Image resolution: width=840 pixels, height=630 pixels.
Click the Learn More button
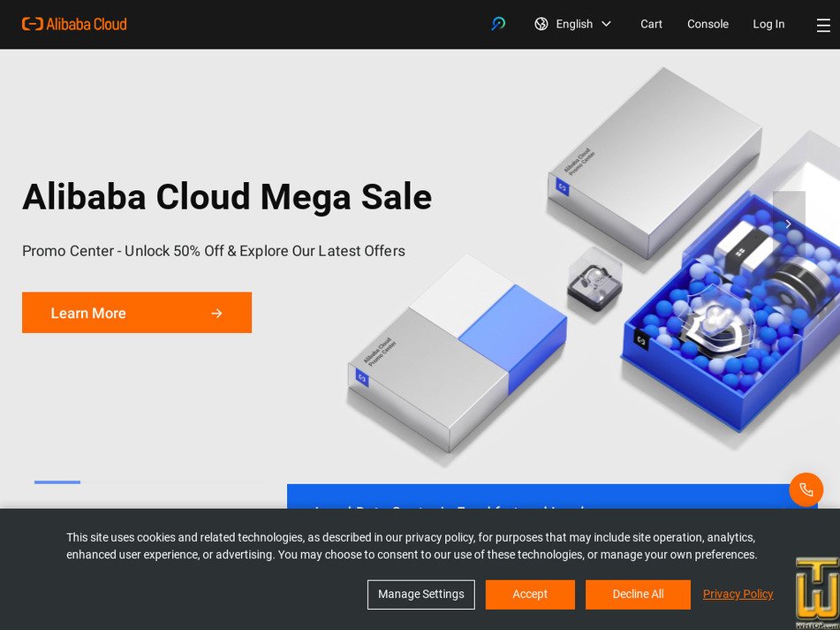tap(137, 312)
